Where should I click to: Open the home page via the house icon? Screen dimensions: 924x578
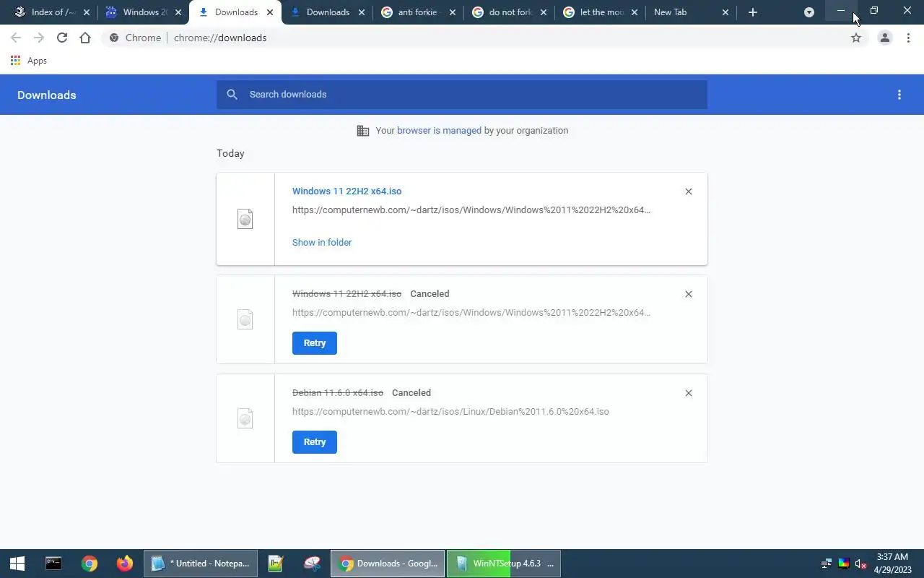click(x=85, y=38)
